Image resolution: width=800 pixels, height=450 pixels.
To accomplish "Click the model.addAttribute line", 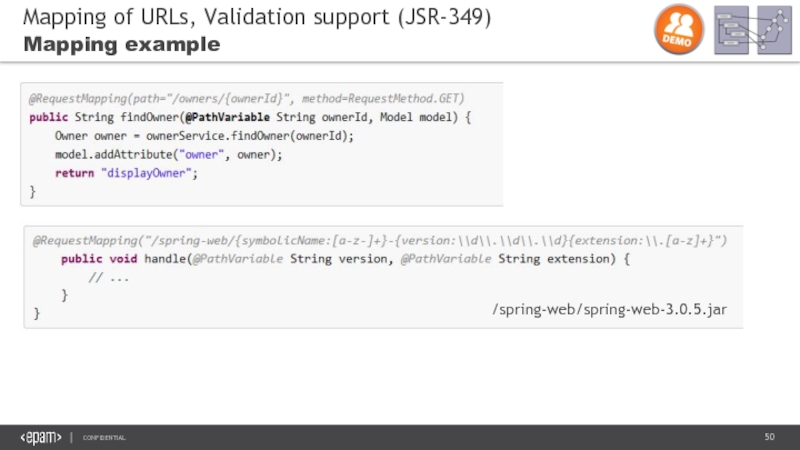I will pyautogui.click(x=168, y=154).
